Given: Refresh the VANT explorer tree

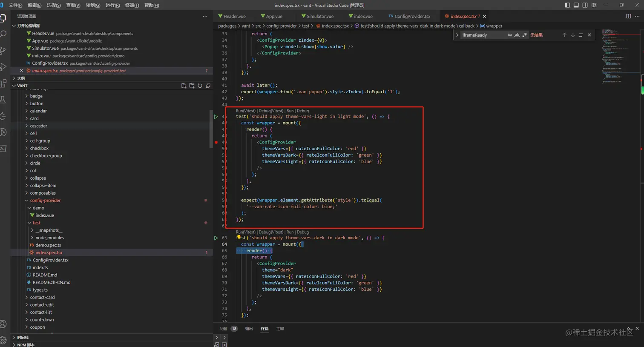Looking at the screenshot, I should coord(200,86).
